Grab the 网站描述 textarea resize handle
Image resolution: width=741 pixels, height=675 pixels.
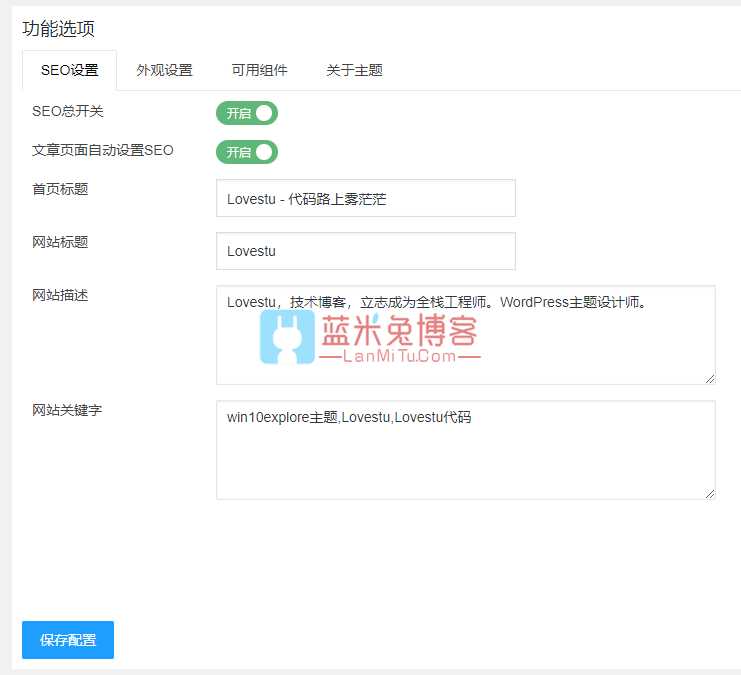coord(710,379)
